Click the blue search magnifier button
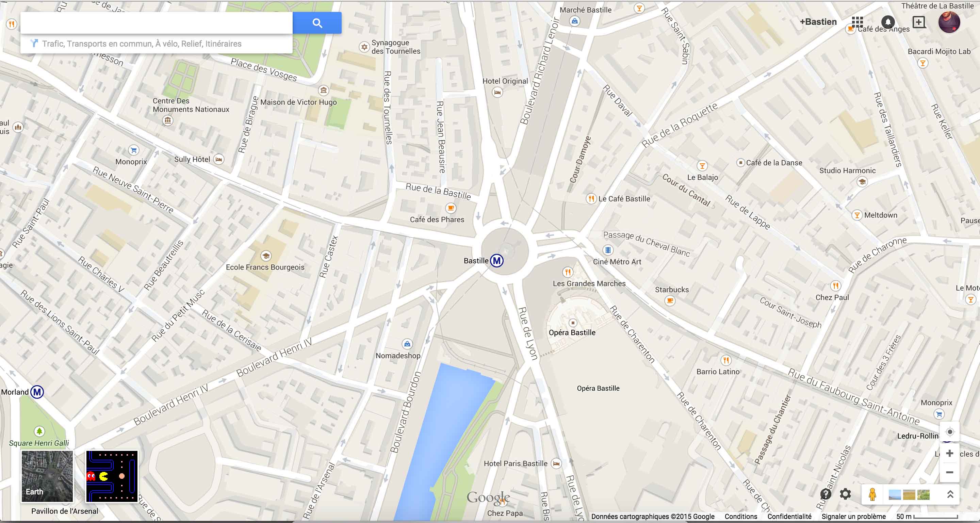The width and height of the screenshot is (980, 523). (317, 23)
